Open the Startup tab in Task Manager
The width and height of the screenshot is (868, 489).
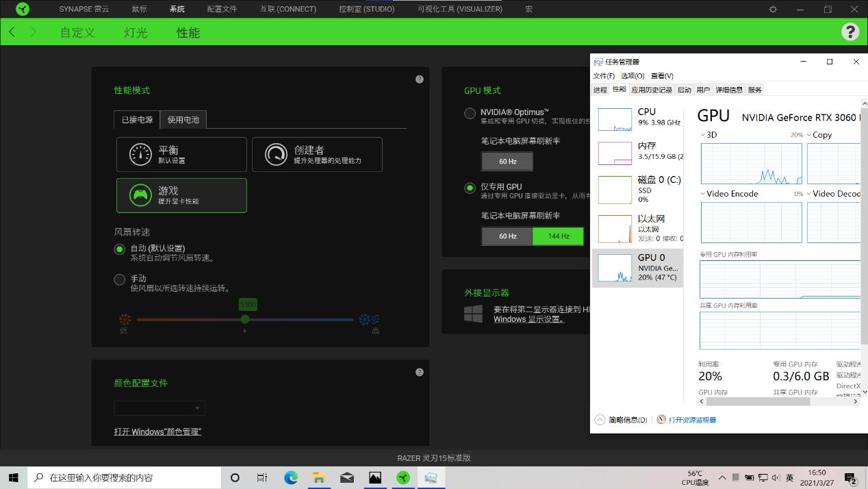pos(684,90)
